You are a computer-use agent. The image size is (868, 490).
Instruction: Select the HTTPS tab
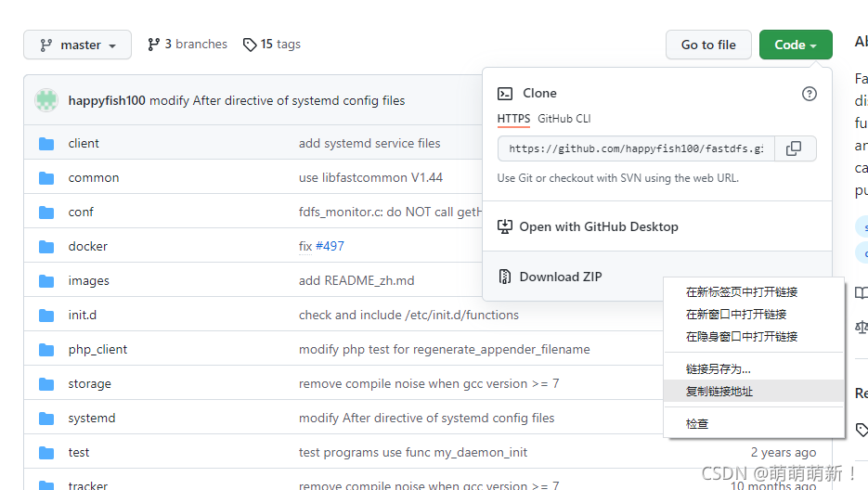point(513,119)
